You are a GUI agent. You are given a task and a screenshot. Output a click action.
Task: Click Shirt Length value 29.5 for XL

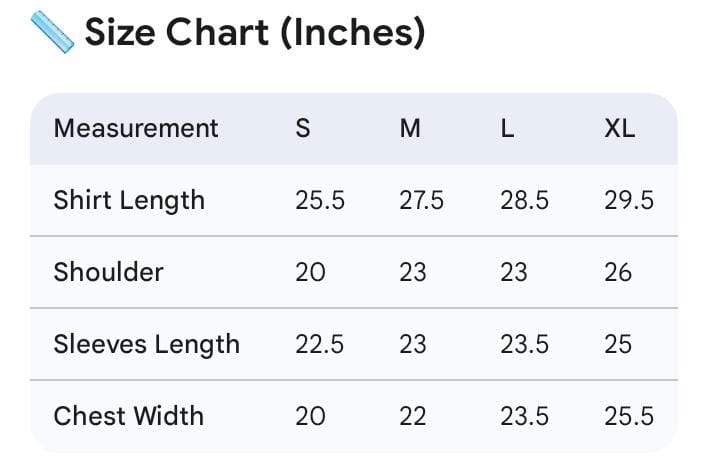click(x=629, y=201)
